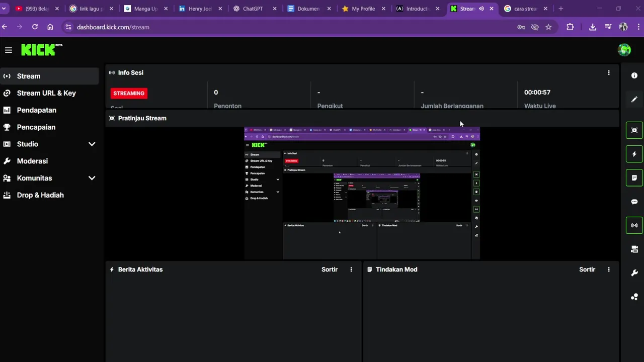Toggle the session info broadcast panel icon
This screenshot has width=644, height=362.
634,225
